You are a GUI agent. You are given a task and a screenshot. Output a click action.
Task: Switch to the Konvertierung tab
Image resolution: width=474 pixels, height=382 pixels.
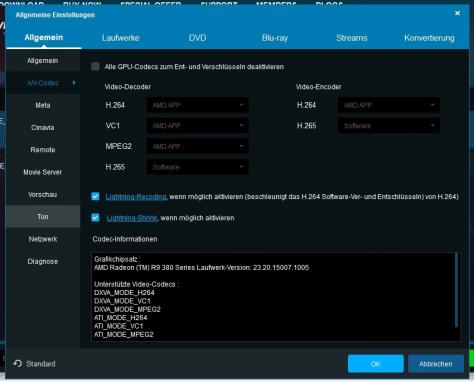429,38
